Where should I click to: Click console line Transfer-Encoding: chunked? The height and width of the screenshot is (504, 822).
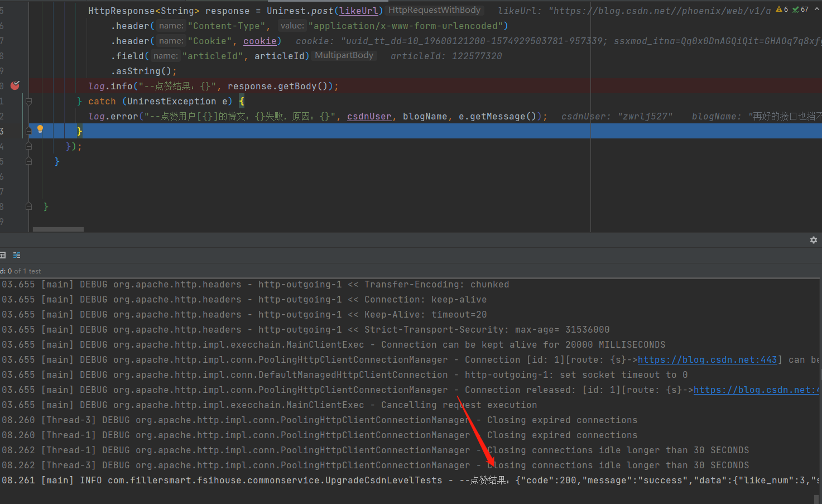[255, 285]
